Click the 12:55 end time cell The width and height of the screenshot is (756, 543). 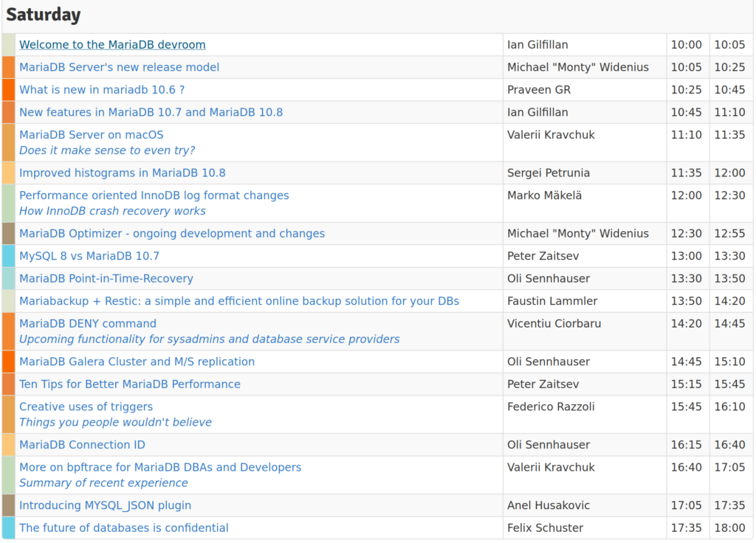[x=729, y=234]
